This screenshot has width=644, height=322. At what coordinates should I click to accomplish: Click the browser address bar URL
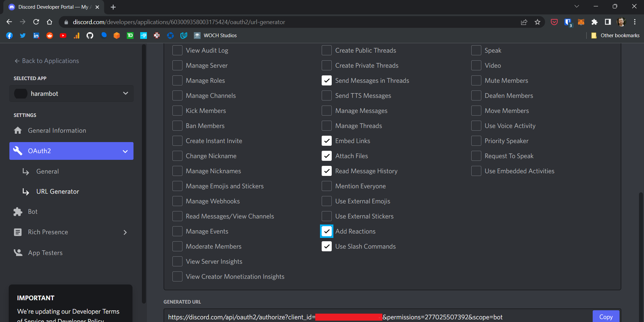coord(179,22)
